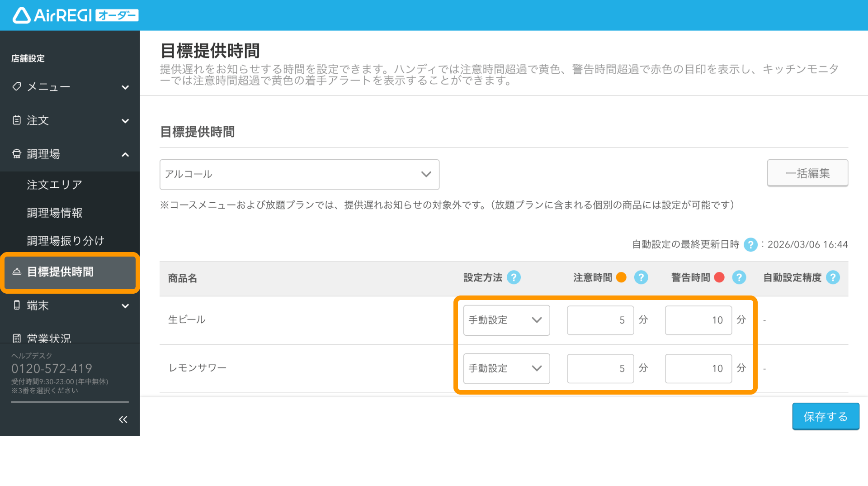The image size is (868, 486).
Task: Open help for 警告時間 column
Action: tap(739, 277)
